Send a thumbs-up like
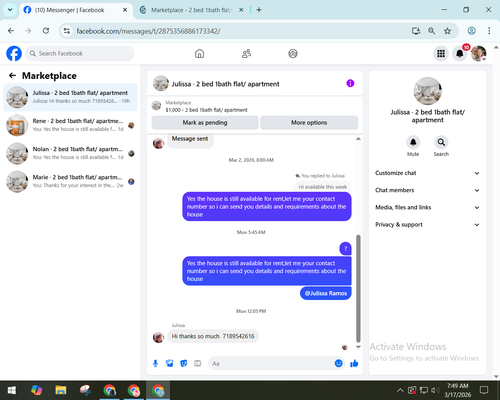 coord(354,363)
